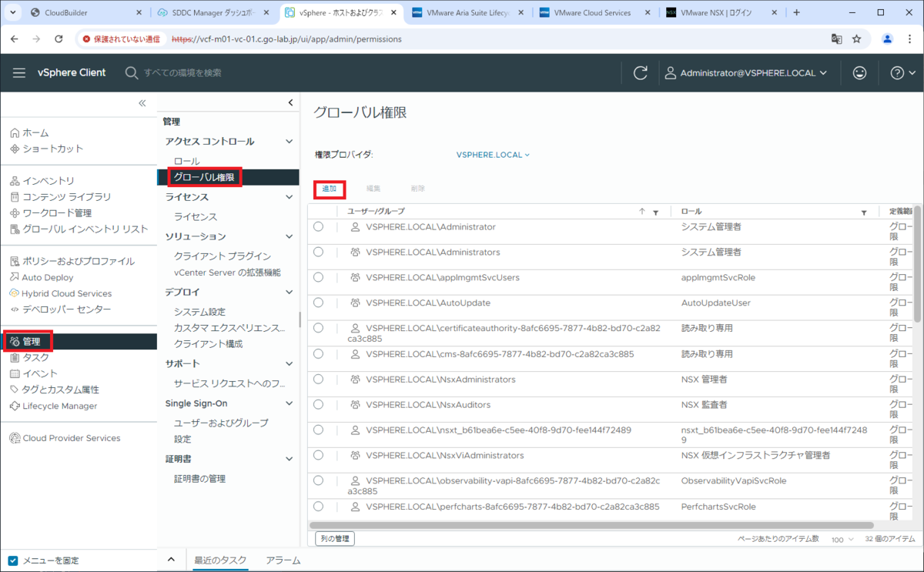
Task: Expand the bottom tasks panel arrow
Action: point(171,560)
